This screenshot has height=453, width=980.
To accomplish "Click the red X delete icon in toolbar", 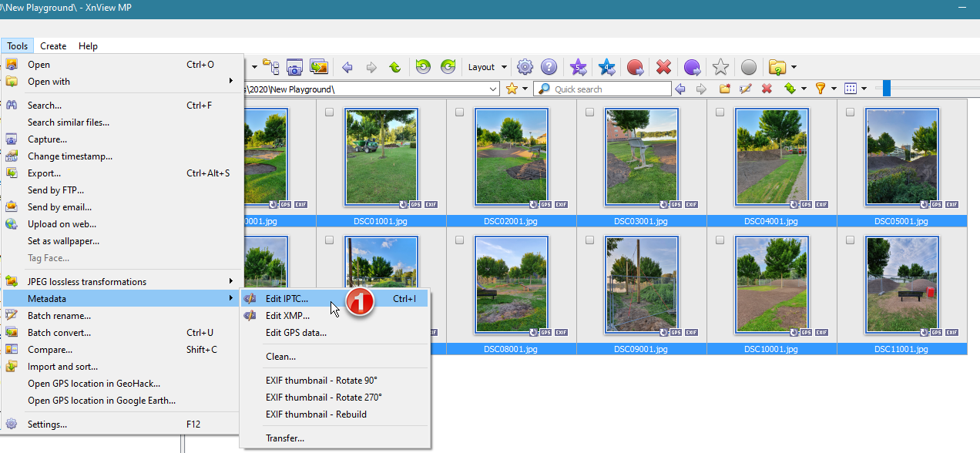I will [663, 67].
